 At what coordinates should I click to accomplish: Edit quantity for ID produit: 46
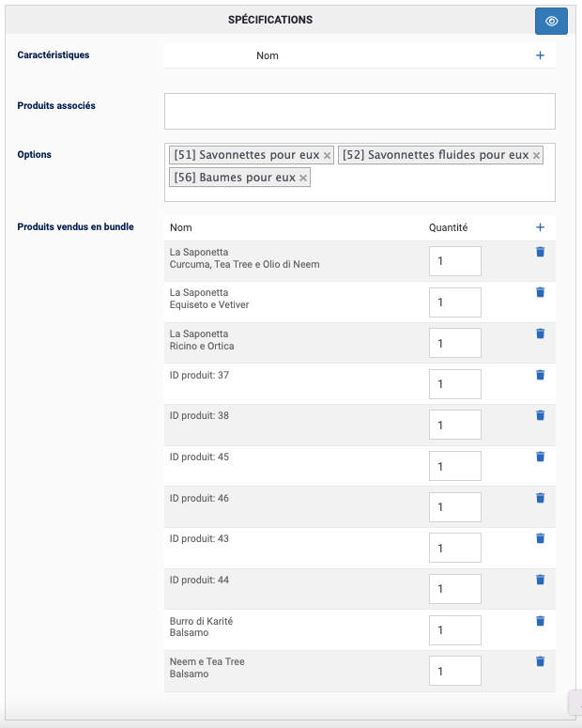tap(454, 507)
